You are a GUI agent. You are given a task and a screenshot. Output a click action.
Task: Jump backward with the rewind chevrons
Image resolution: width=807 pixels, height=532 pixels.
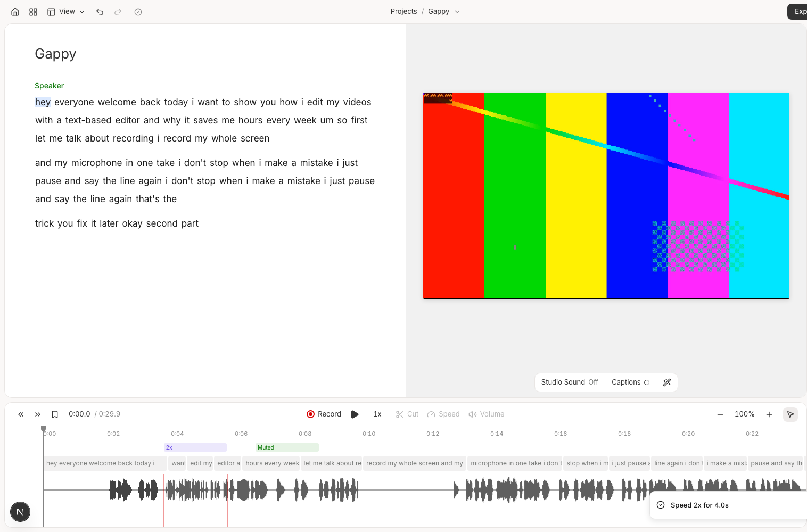tap(21, 414)
